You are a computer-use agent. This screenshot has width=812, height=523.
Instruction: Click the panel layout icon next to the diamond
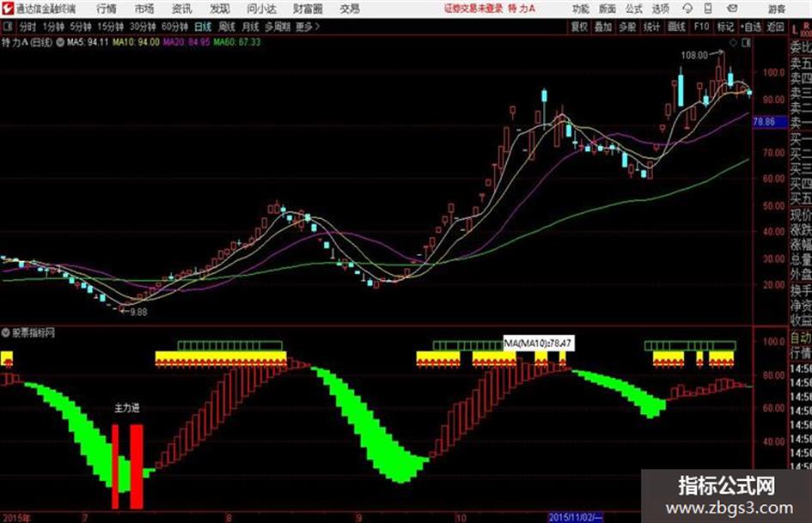[x=746, y=43]
